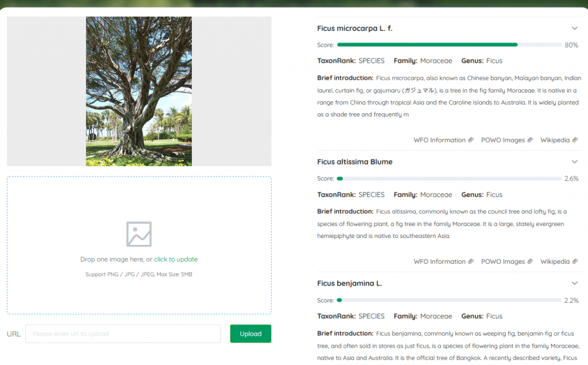Collapse the Ficus altissima Blume result
Image resolution: width=588 pixels, height=365 pixels.
[574, 162]
